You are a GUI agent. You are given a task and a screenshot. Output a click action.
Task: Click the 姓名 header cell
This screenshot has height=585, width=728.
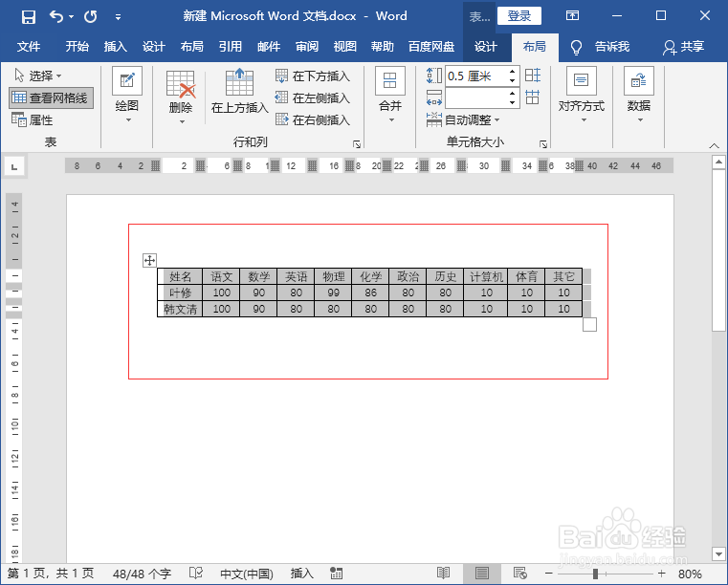[x=180, y=276]
